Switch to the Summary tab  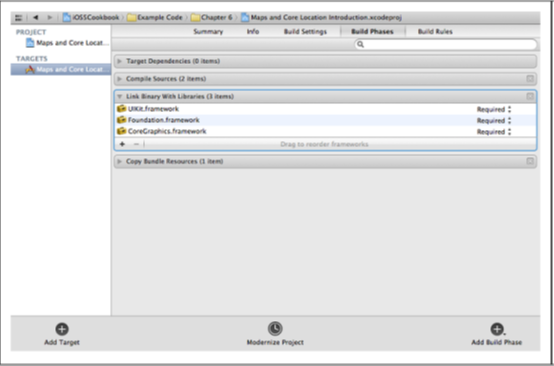(208, 31)
